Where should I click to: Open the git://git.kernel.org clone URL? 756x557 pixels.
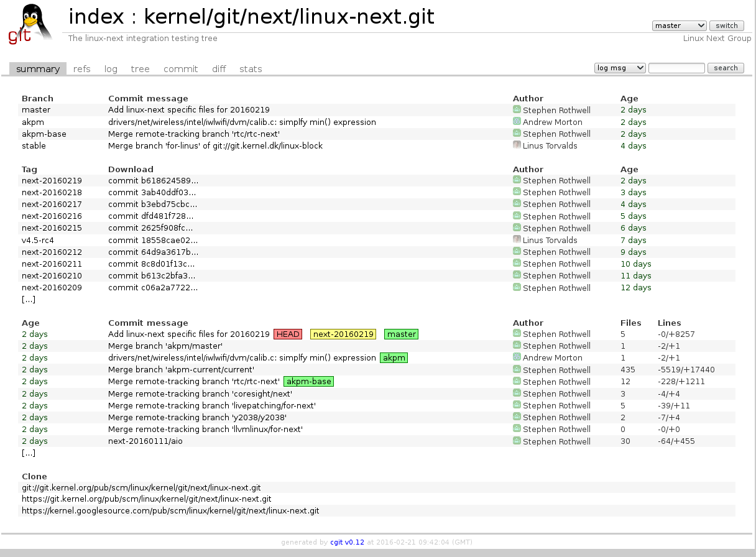(x=141, y=487)
